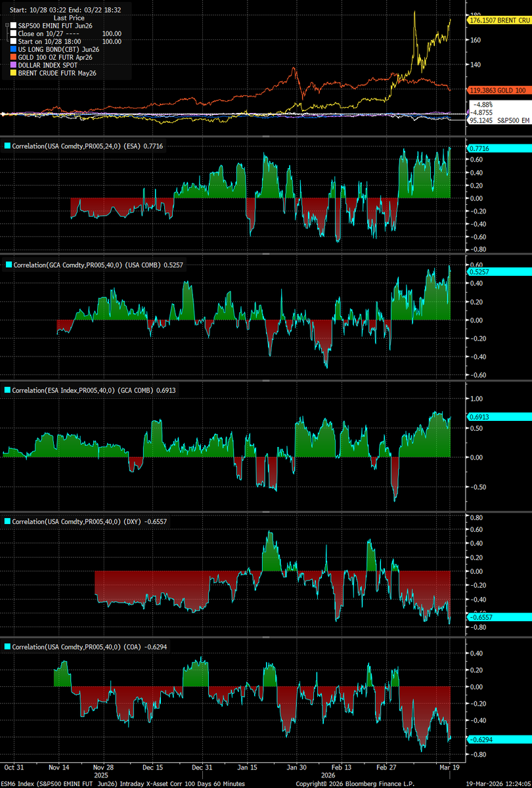The width and height of the screenshot is (532, 788).
Task: Click yellow swatch for BRENT CRUDE FUTR
Action: (13, 73)
